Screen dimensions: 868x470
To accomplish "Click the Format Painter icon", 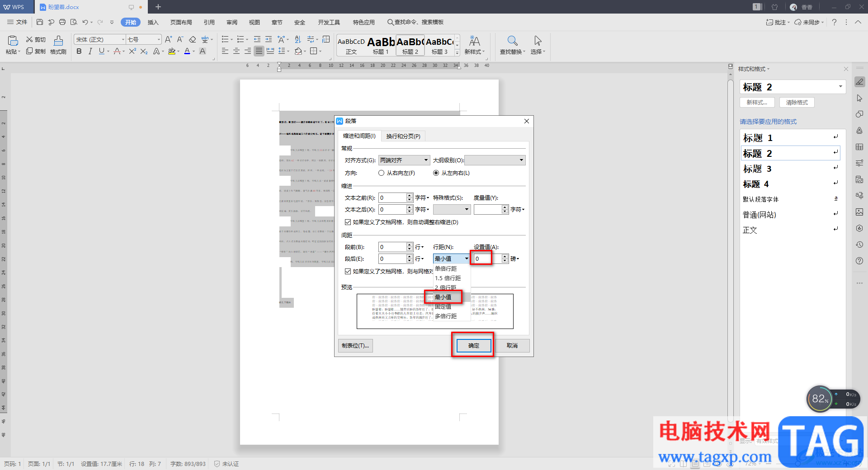I will pos(58,41).
